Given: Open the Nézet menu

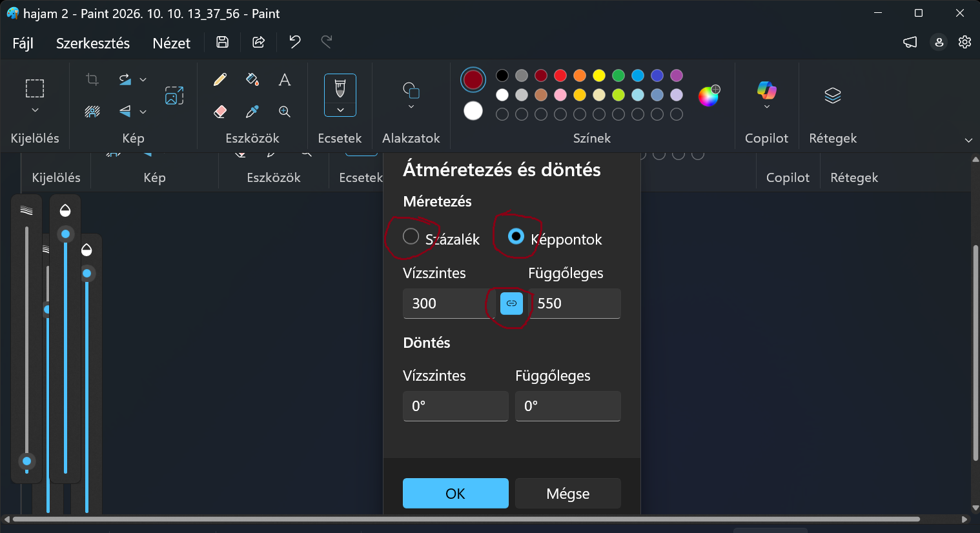Looking at the screenshot, I should [x=172, y=43].
